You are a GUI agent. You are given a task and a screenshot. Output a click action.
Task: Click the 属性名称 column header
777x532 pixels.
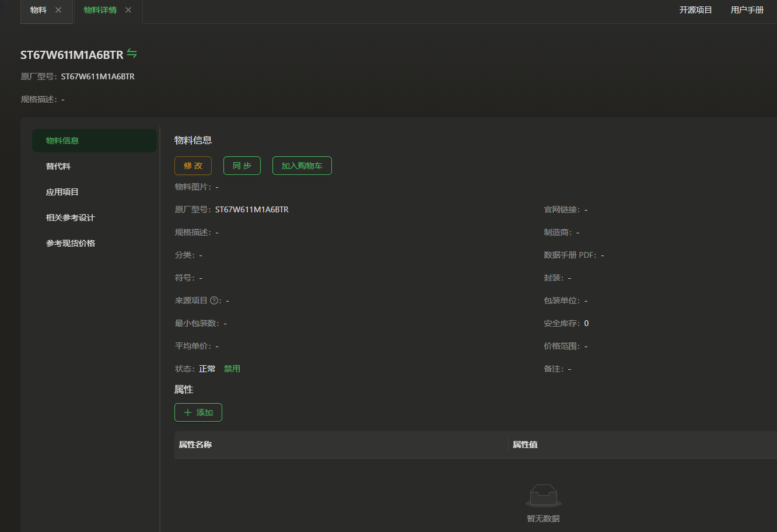195,444
